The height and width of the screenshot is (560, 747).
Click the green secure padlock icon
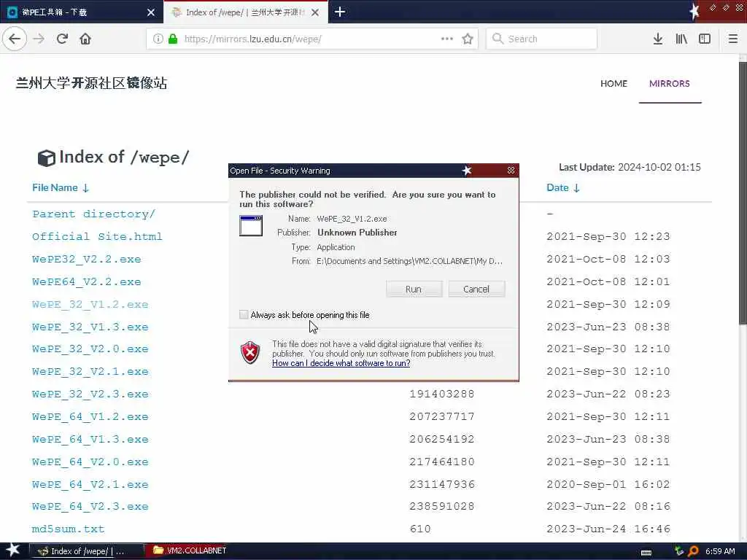173,39
